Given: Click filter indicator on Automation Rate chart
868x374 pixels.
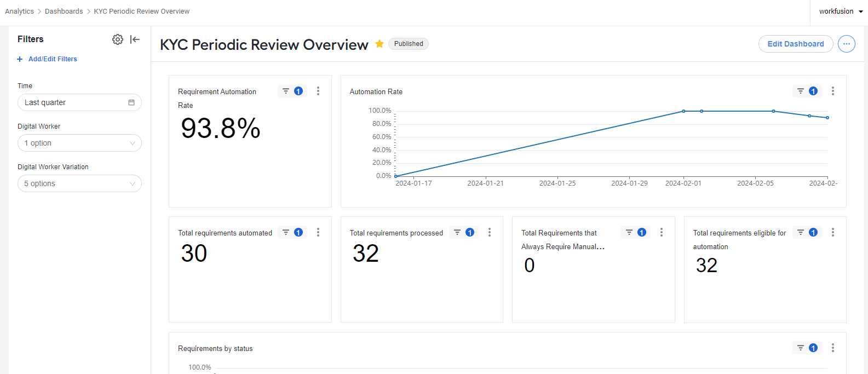Looking at the screenshot, I should coord(807,91).
